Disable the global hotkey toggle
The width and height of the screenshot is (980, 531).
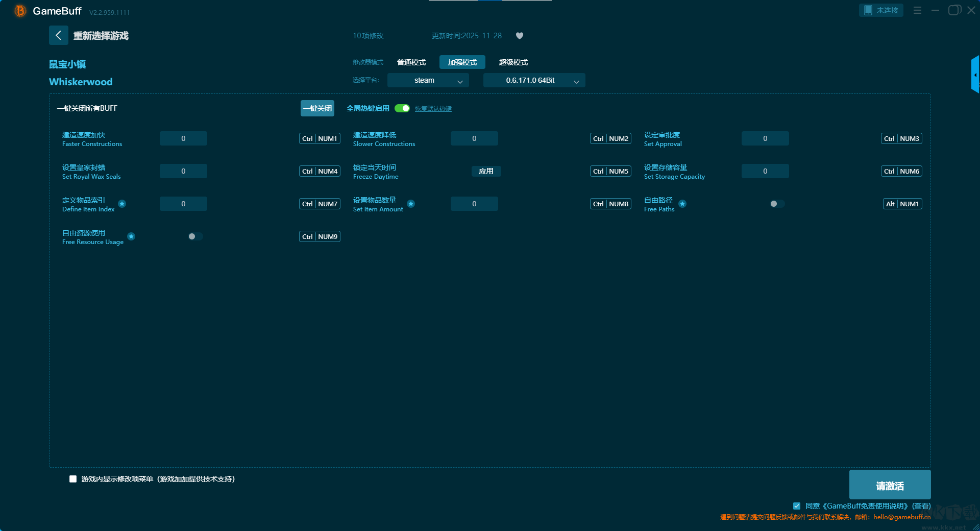click(x=402, y=108)
